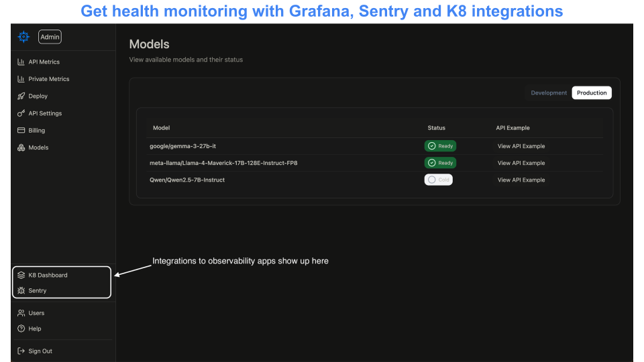Select Models in the sidebar

pyautogui.click(x=38, y=147)
